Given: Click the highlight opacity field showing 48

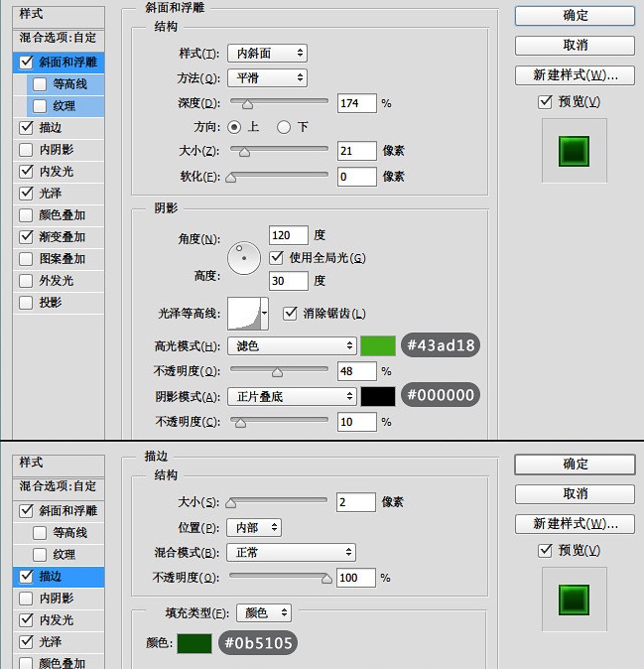Looking at the screenshot, I should click(x=357, y=371).
